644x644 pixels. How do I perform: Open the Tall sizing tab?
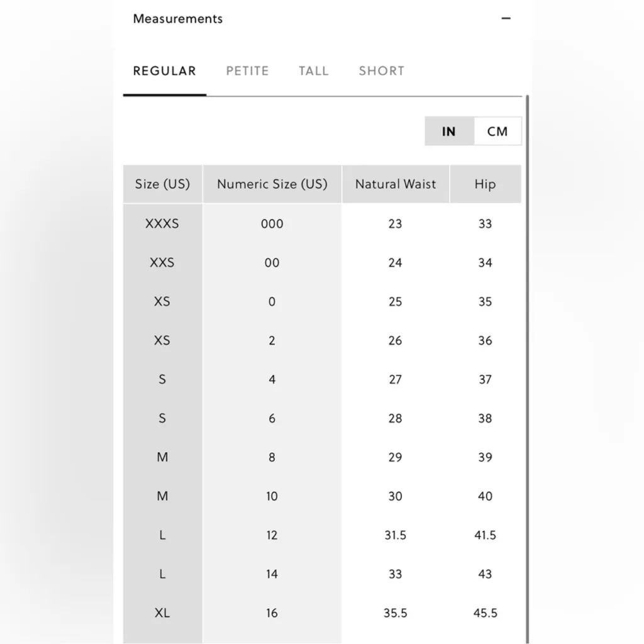coord(313,71)
